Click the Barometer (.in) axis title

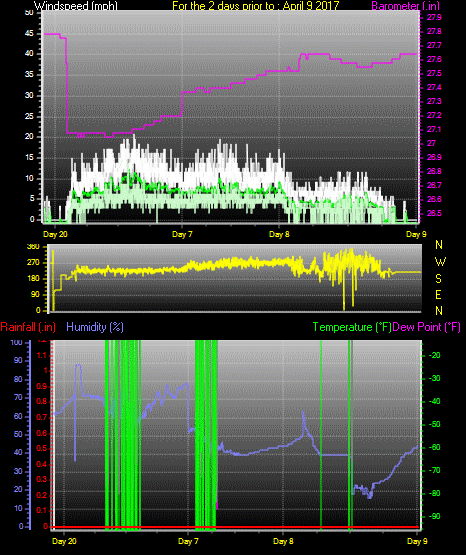click(x=405, y=6)
